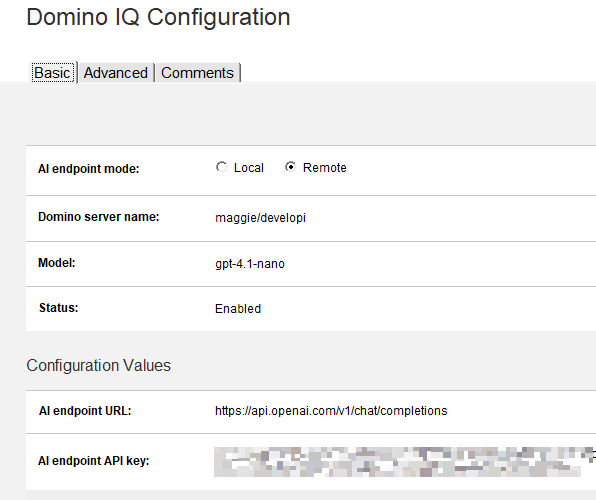Select the Remote endpoint mode radio button

pyautogui.click(x=290, y=167)
